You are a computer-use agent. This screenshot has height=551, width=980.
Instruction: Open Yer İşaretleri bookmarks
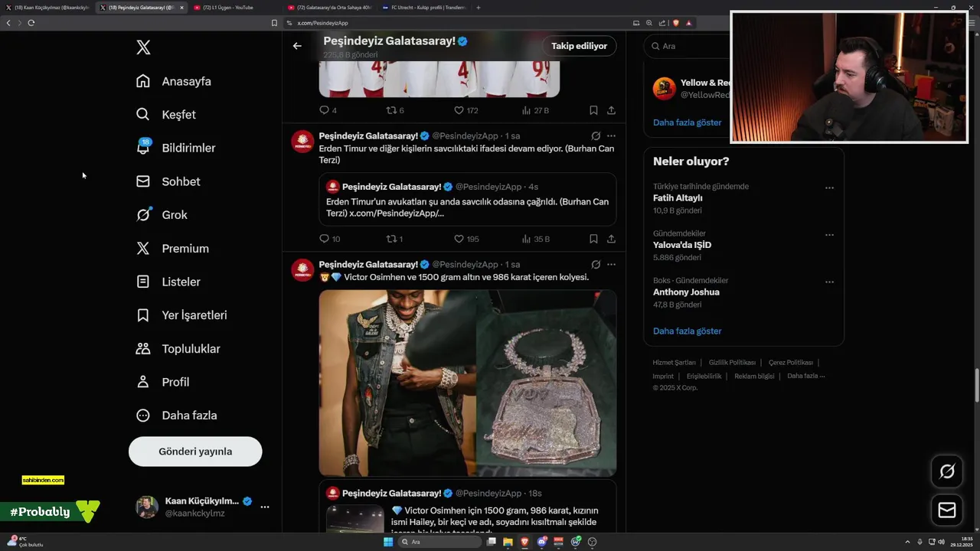click(x=181, y=315)
